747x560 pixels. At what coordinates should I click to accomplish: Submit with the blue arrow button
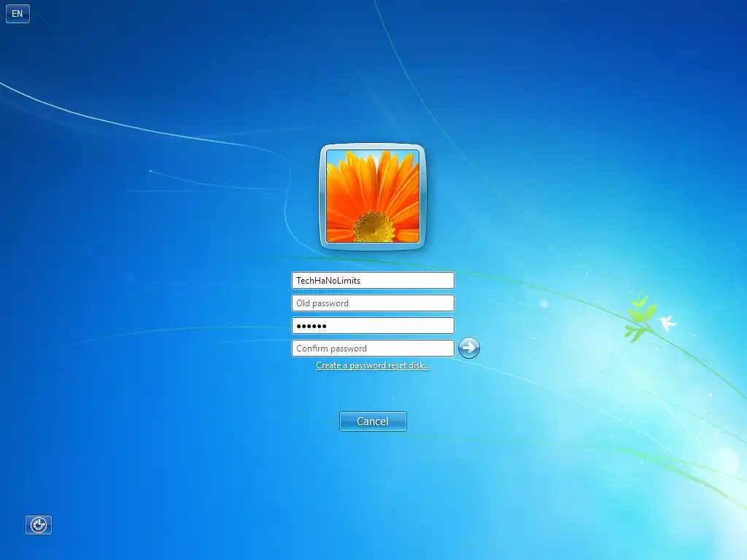coord(469,348)
